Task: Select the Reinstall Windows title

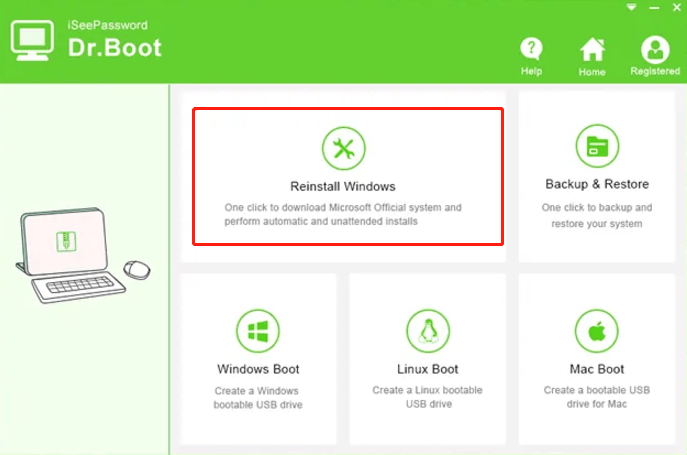Action: [x=343, y=186]
